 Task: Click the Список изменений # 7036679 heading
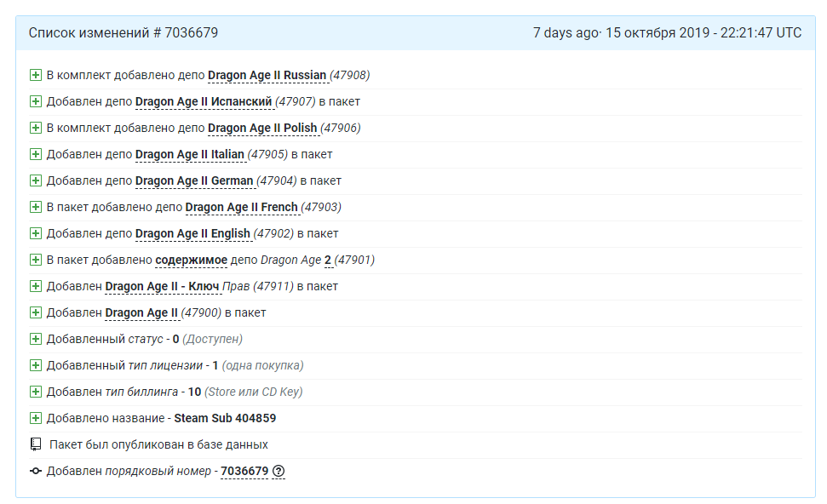pyautogui.click(x=123, y=32)
